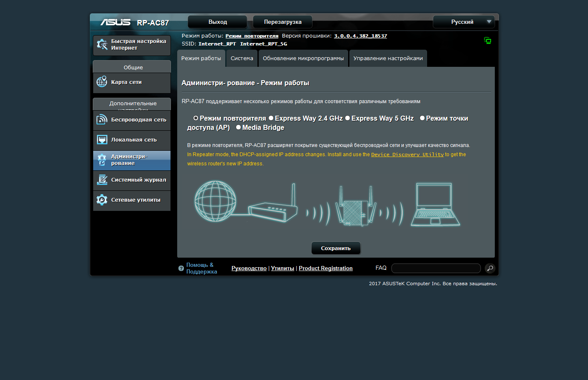Open the Система tab
The width and height of the screenshot is (588, 380).
(242, 58)
